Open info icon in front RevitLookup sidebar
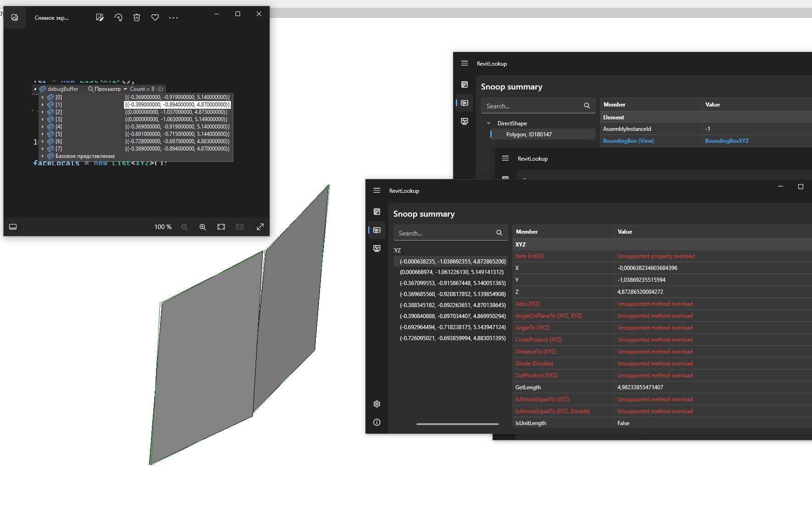Screen dimensions: 812x532 click(x=377, y=422)
